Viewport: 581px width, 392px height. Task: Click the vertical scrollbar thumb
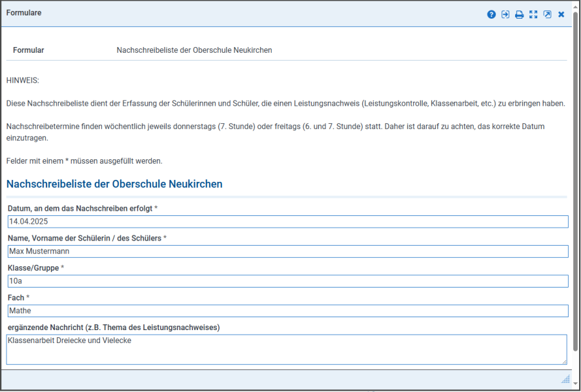tap(575, 193)
